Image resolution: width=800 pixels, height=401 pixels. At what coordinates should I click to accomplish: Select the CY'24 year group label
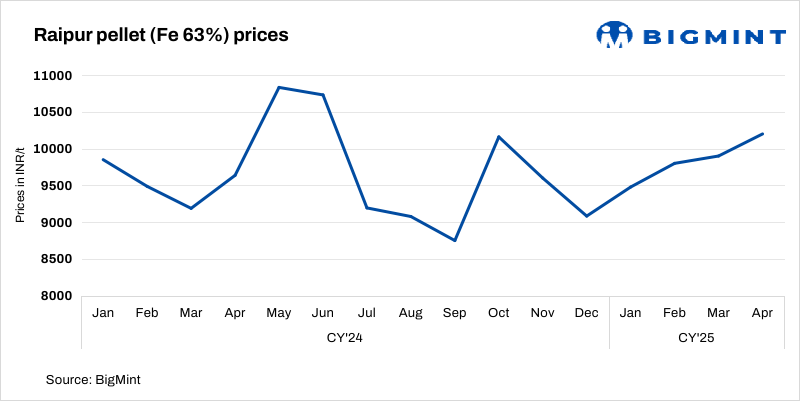click(x=345, y=338)
